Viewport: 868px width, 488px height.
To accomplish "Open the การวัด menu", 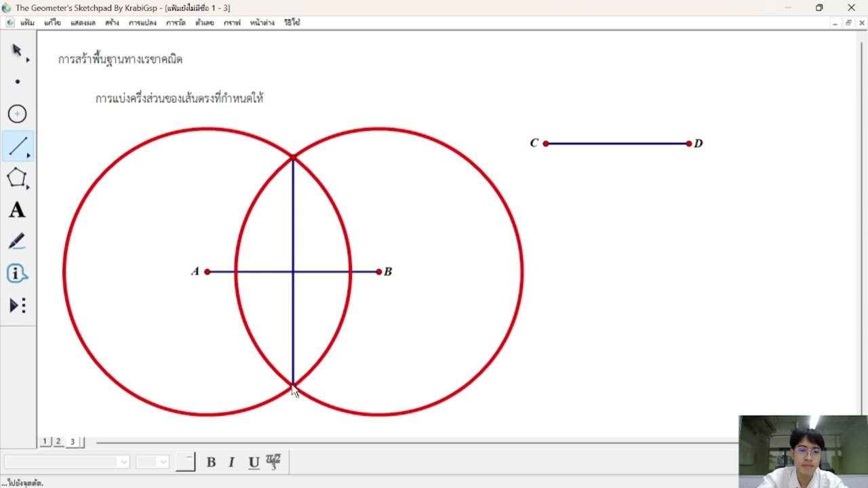I will click(176, 22).
